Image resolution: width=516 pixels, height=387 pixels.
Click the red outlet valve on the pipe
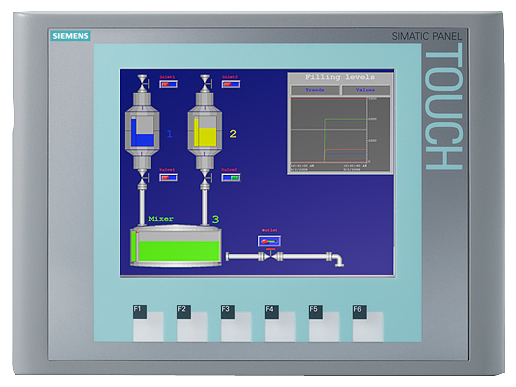point(270,256)
